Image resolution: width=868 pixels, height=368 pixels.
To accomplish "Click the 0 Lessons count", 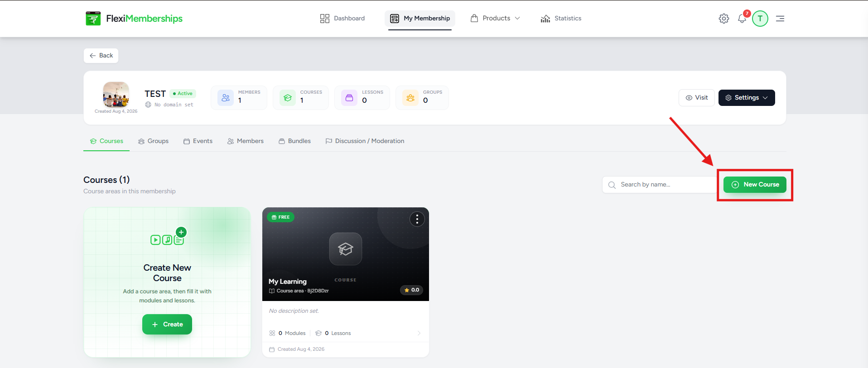I will click(x=333, y=333).
